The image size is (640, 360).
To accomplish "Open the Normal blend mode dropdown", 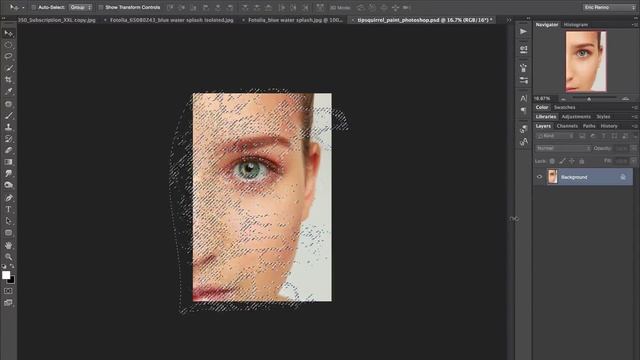I will pyautogui.click(x=563, y=149).
